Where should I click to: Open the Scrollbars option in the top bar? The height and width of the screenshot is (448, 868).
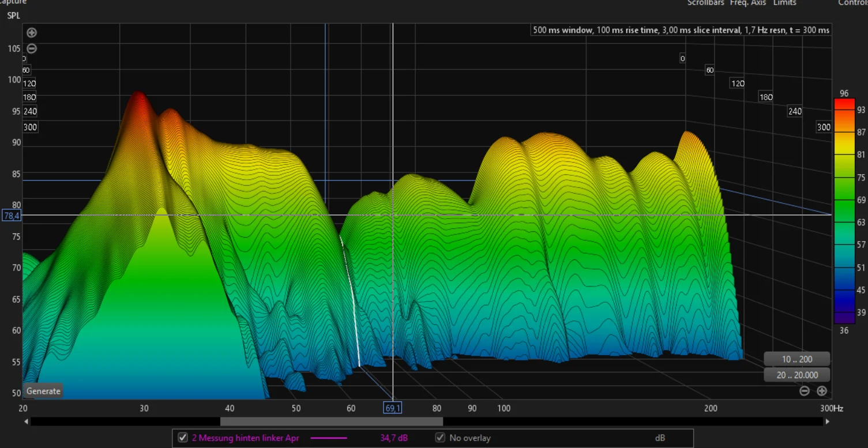[x=705, y=3]
